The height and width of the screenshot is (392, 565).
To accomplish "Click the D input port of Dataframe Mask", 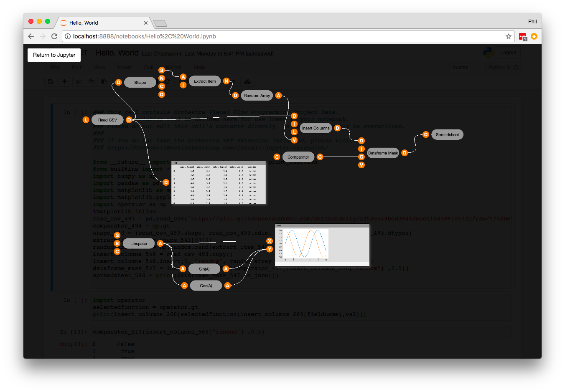I will tap(362, 141).
